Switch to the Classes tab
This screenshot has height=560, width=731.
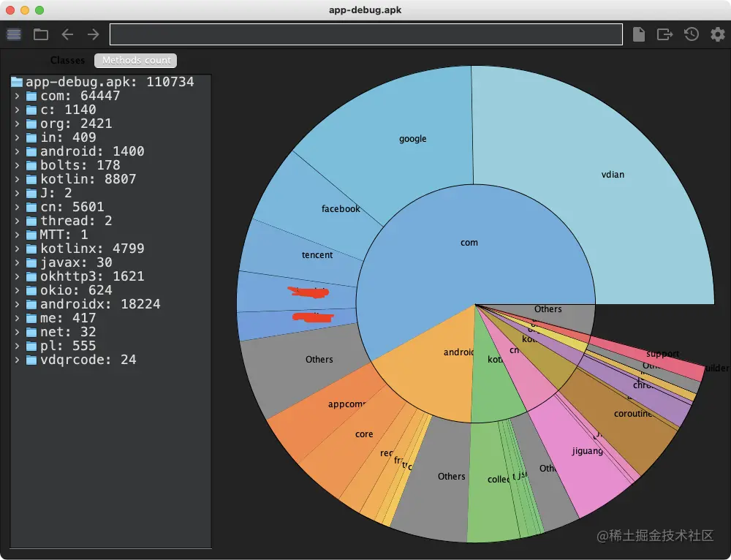[x=67, y=60]
